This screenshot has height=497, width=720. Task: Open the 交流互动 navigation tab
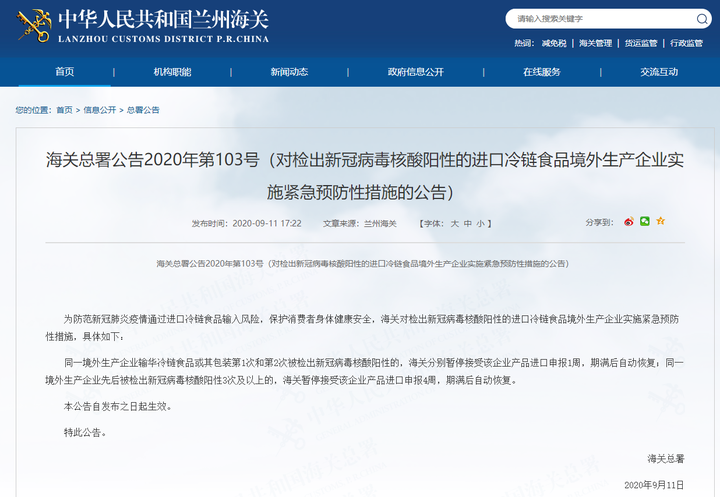tap(659, 72)
